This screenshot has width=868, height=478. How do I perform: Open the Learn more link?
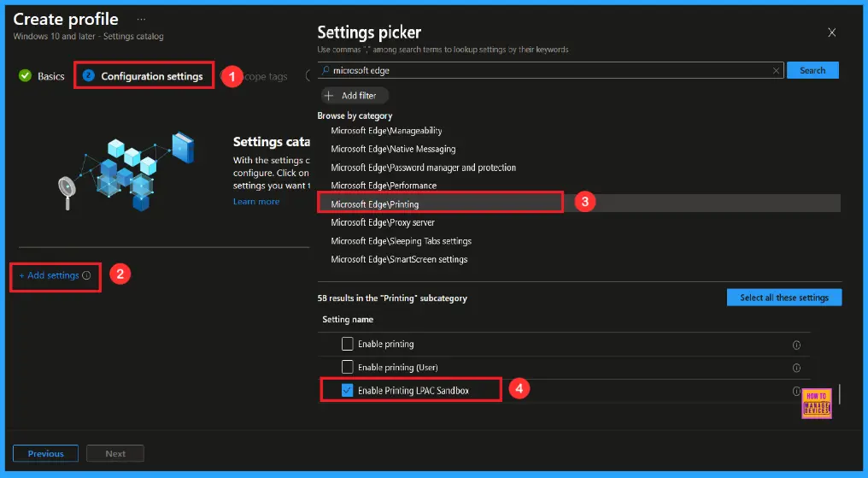click(x=256, y=202)
